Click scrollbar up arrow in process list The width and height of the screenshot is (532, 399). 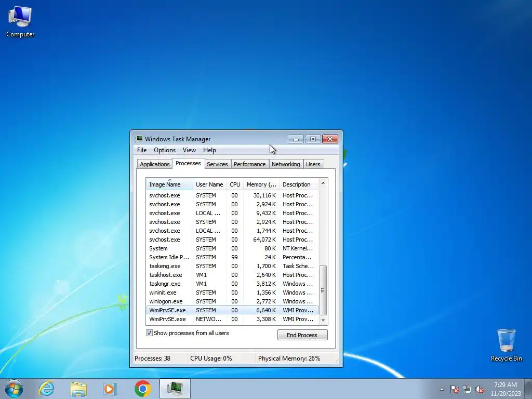coord(323,183)
